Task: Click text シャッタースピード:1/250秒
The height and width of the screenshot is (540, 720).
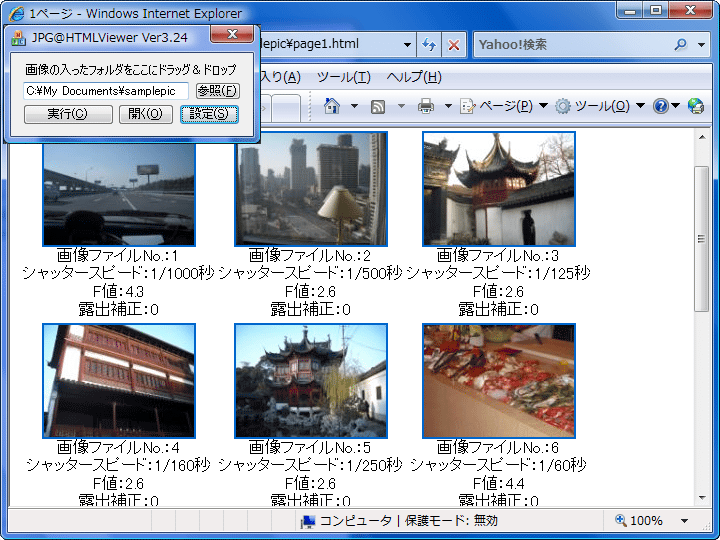Action: [x=310, y=465]
